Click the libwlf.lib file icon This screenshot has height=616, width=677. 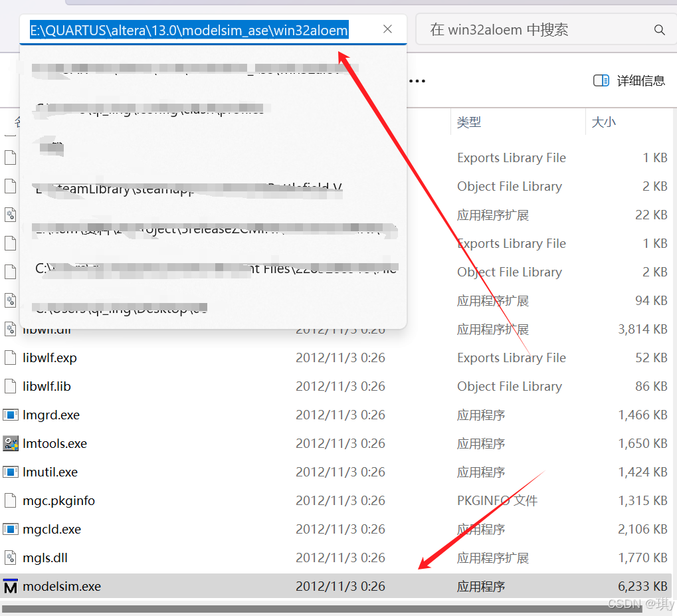coord(11,386)
